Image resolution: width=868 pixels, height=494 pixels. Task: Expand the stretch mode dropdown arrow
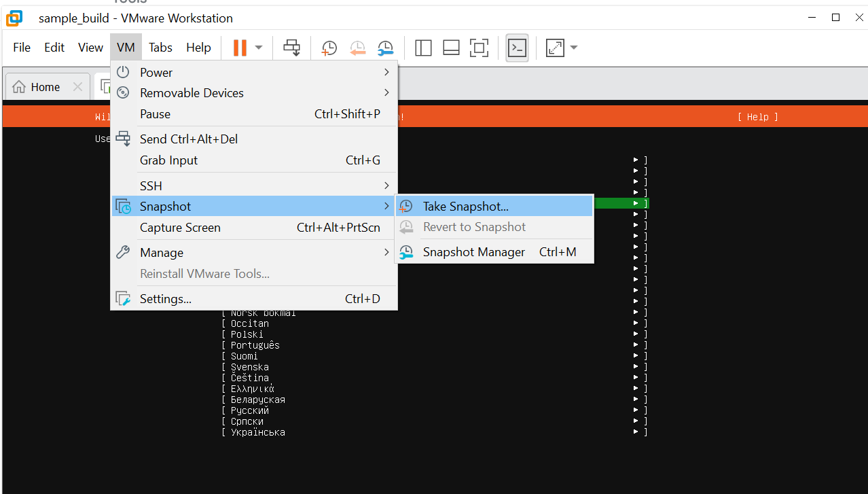[574, 48]
